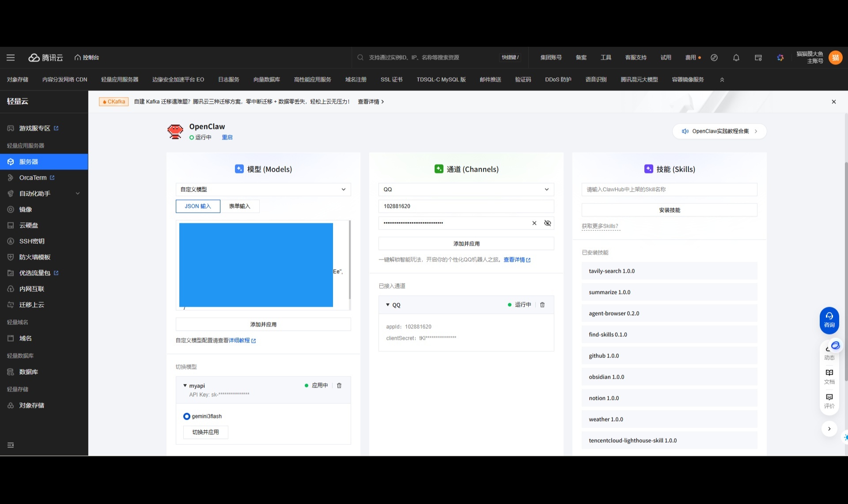The width and height of the screenshot is (848, 504).
Task: Open the 文档 docs icon on right
Action: 829,376
